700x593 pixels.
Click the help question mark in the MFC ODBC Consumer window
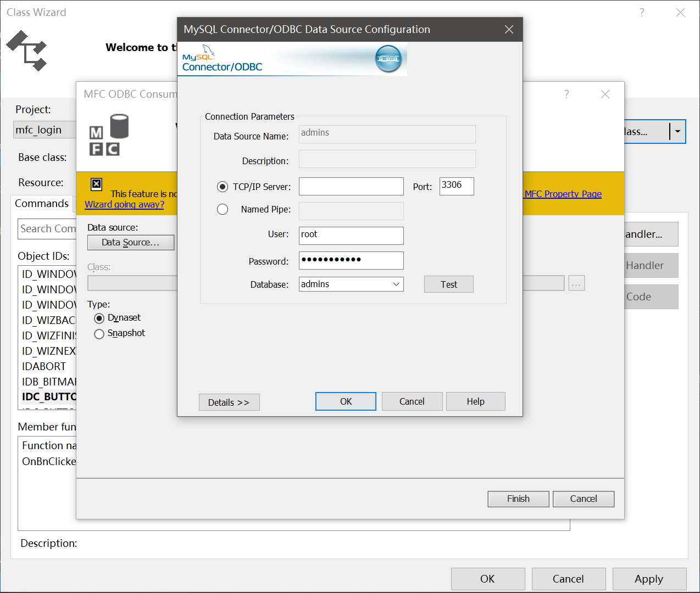(566, 94)
